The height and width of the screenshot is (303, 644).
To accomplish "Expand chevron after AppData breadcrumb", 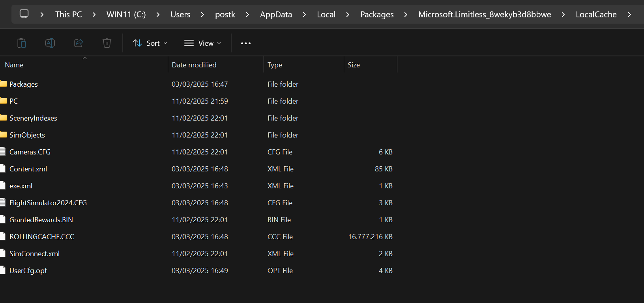I will [x=304, y=15].
